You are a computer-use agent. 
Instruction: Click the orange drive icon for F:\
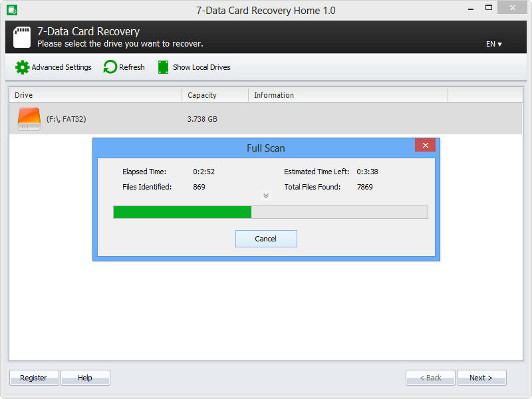tap(28, 118)
